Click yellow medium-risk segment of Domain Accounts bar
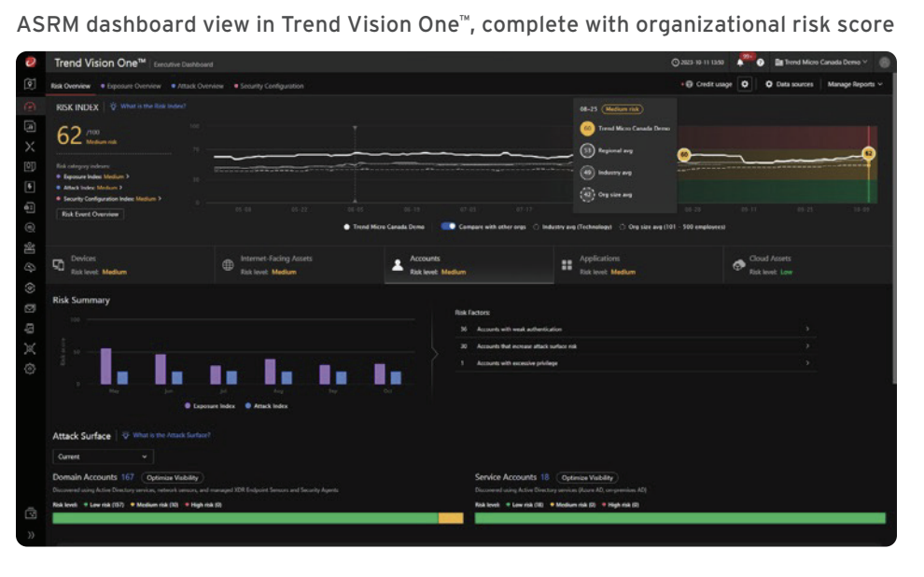 click(451, 518)
